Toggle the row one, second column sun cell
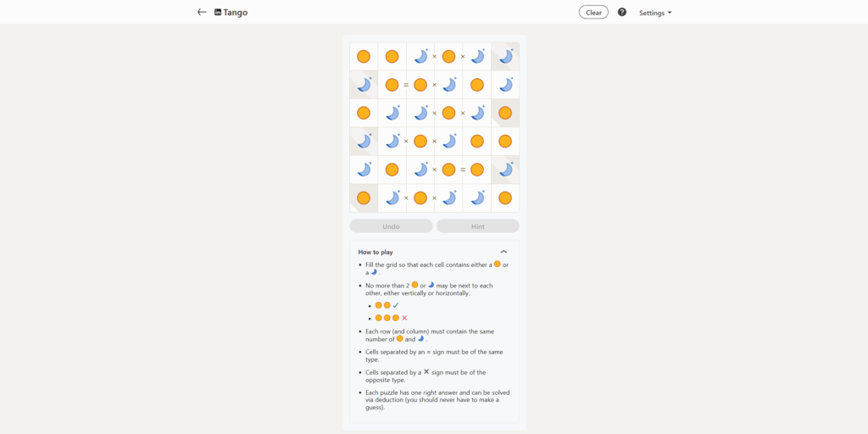868x434 pixels. (x=392, y=57)
